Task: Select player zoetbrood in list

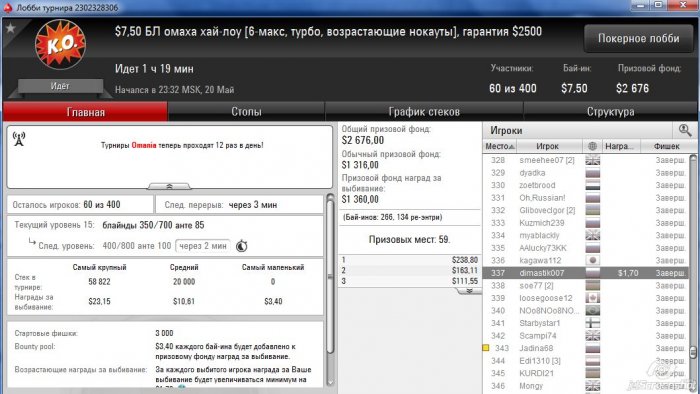Action: (x=585, y=185)
